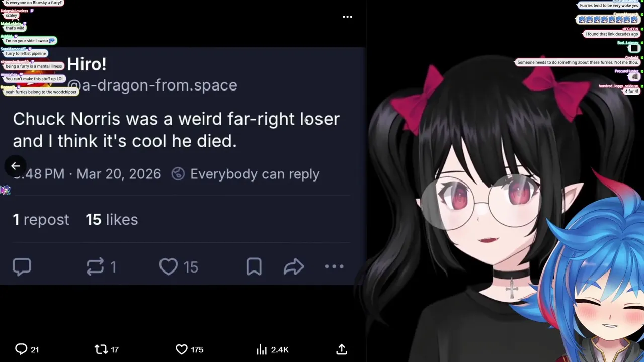Click the back arrow button
Image resolution: width=644 pixels, height=362 pixels.
[16, 166]
